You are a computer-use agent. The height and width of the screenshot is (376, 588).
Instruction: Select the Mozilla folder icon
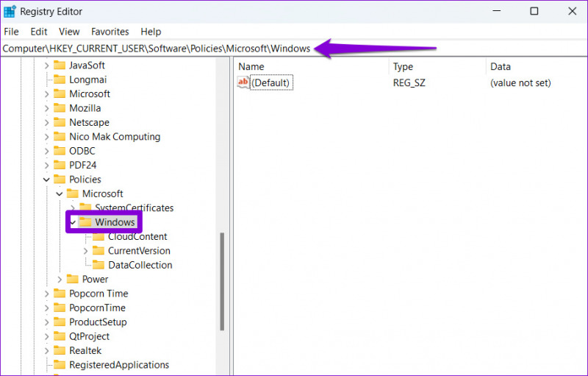(60, 108)
